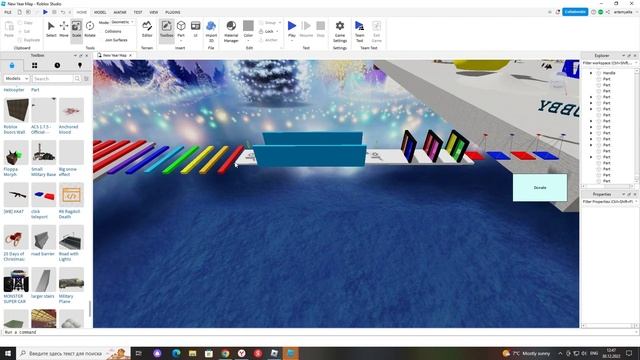Viewport: 640px width, 360px height.
Task: Toggle the Collisions option
Action: pos(113,31)
